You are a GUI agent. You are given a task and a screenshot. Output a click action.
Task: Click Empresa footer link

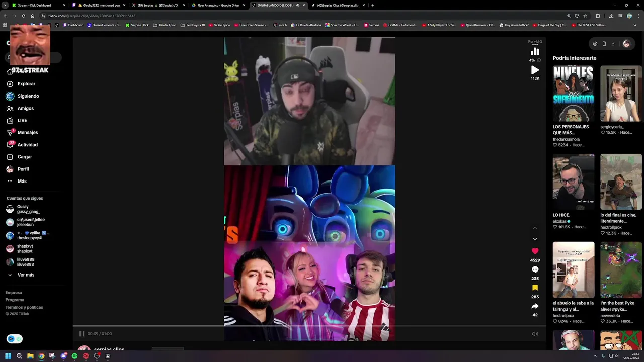coord(14,293)
